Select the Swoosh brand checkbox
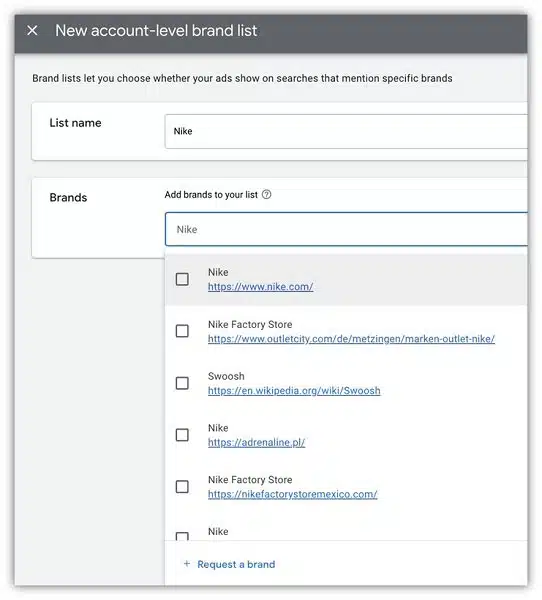This screenshot has width=542, height=600. pos(182,383)
